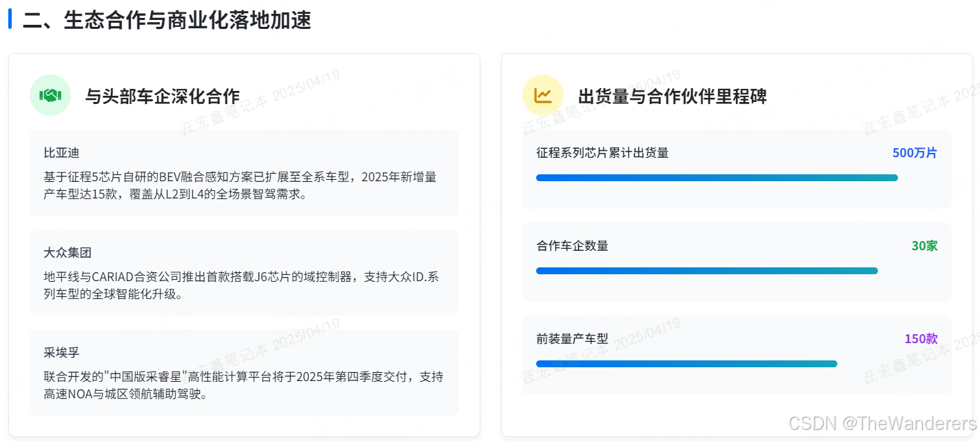Click the 30家 value text

pos(924,246)
